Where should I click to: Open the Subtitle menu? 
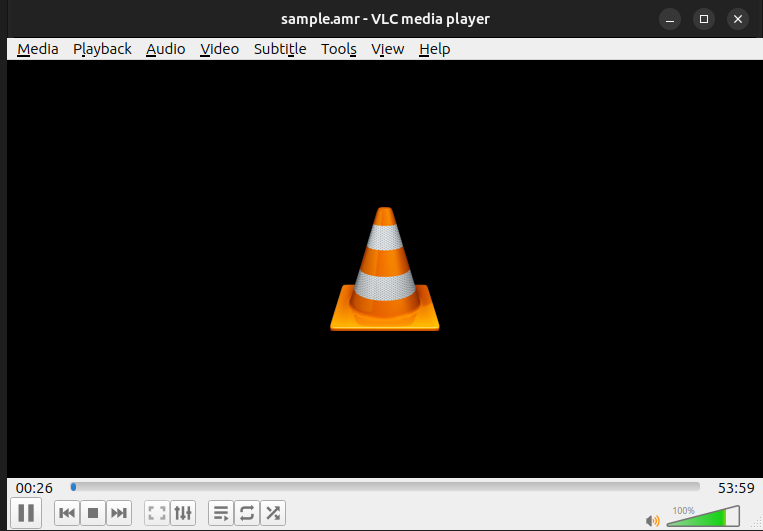point(280,49)
